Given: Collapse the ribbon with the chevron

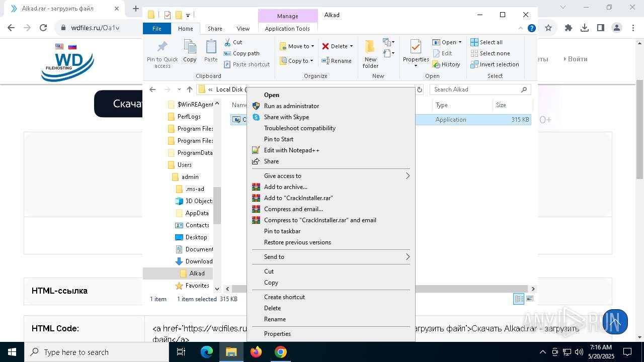Looking at the screenshot, I should pos(521,29).
